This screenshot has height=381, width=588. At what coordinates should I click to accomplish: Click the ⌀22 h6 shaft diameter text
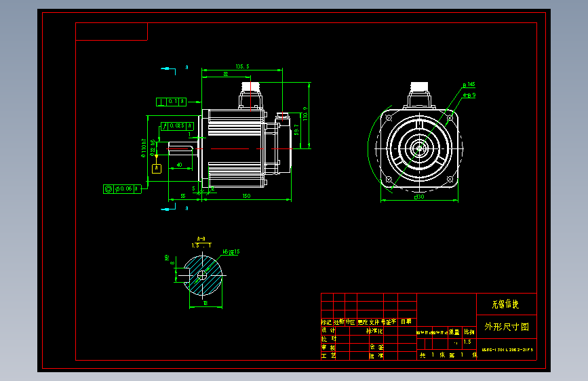(x=153, y=147)
